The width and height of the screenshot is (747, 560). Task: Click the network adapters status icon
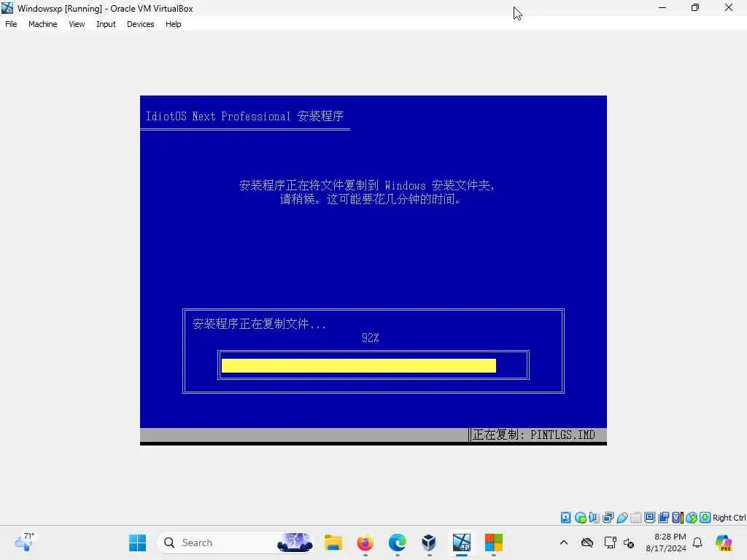[x=608, y=518]
